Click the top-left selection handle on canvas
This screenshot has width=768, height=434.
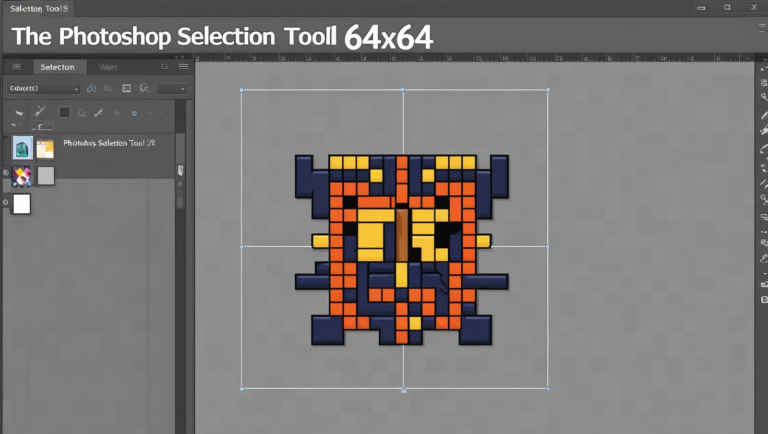pos(241,90)
